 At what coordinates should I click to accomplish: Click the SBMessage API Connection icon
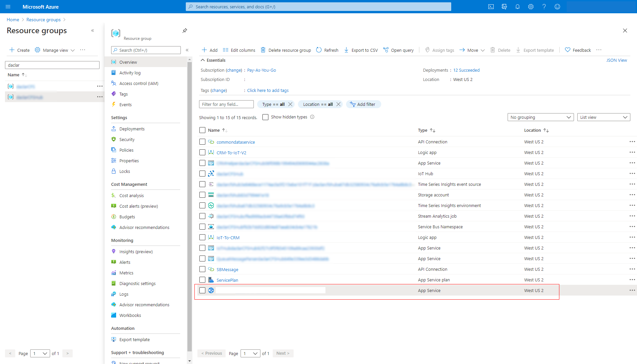tap(211, 269)
